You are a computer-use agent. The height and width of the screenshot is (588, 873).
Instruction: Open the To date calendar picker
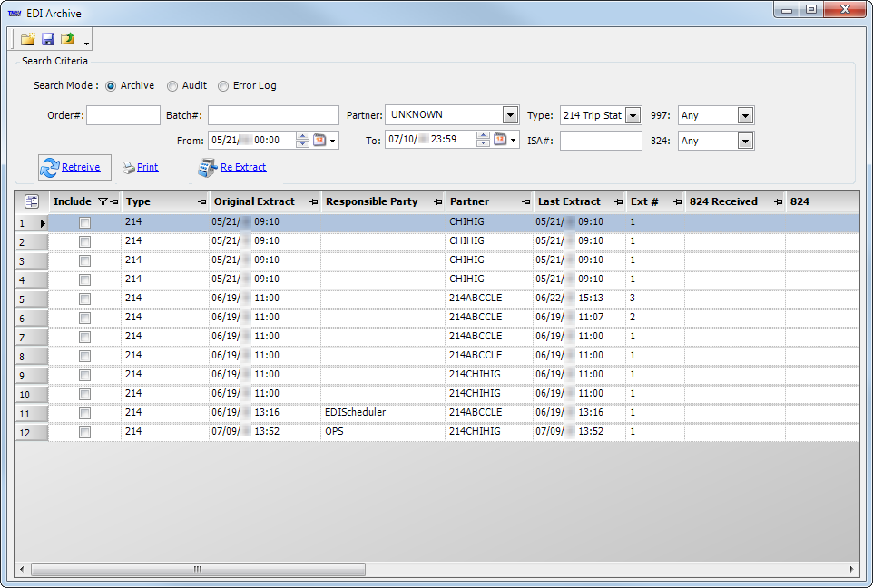click(500, 140)
